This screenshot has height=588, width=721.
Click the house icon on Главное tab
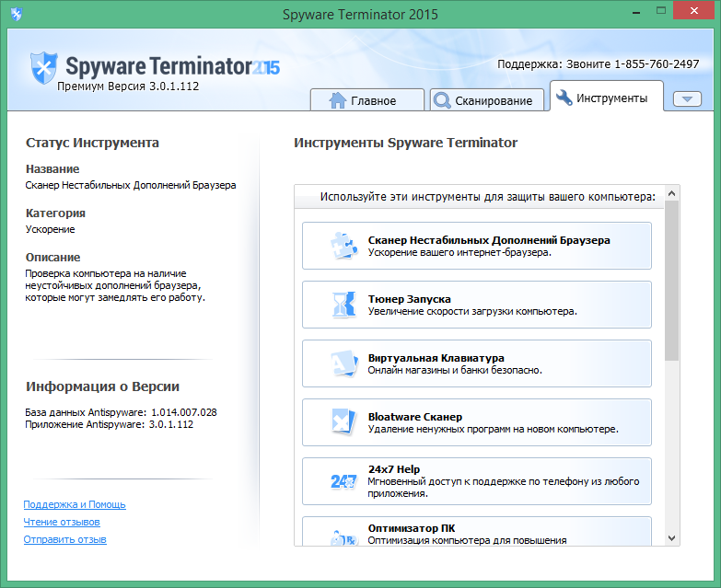click(338, 100)
